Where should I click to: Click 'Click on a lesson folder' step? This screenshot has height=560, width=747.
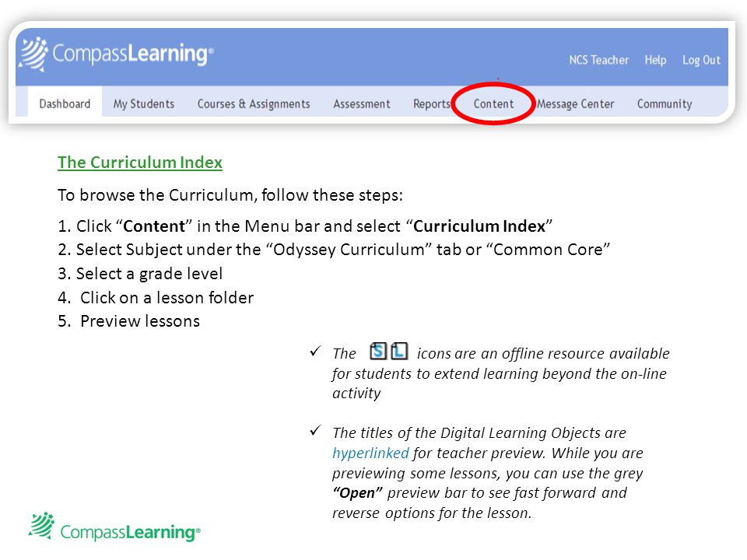point(167,297)
